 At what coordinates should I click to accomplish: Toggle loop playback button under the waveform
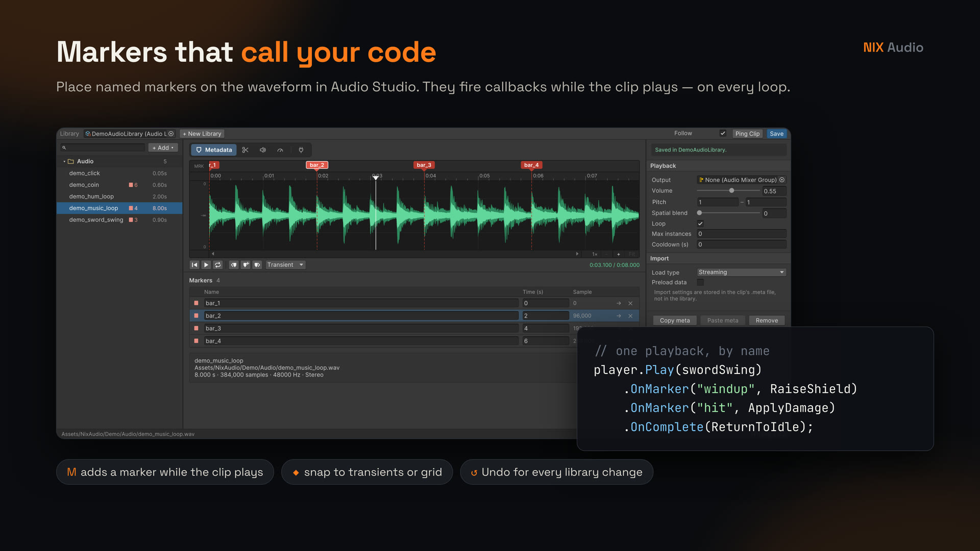pyautogui.click(x=218, y=265)
